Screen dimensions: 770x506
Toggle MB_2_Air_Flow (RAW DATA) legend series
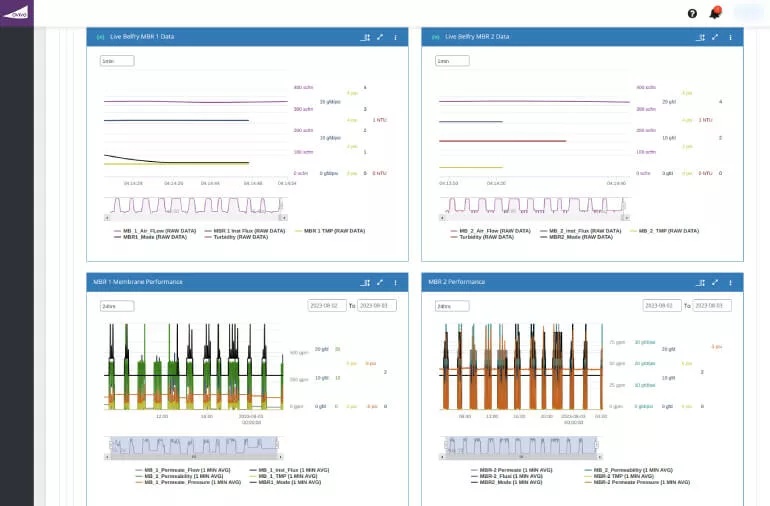(491, 231)
